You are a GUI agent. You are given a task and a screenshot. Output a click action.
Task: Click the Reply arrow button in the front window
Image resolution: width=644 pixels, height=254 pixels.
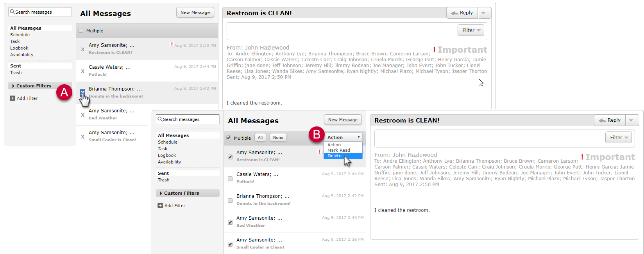click(x=610, y=120)
